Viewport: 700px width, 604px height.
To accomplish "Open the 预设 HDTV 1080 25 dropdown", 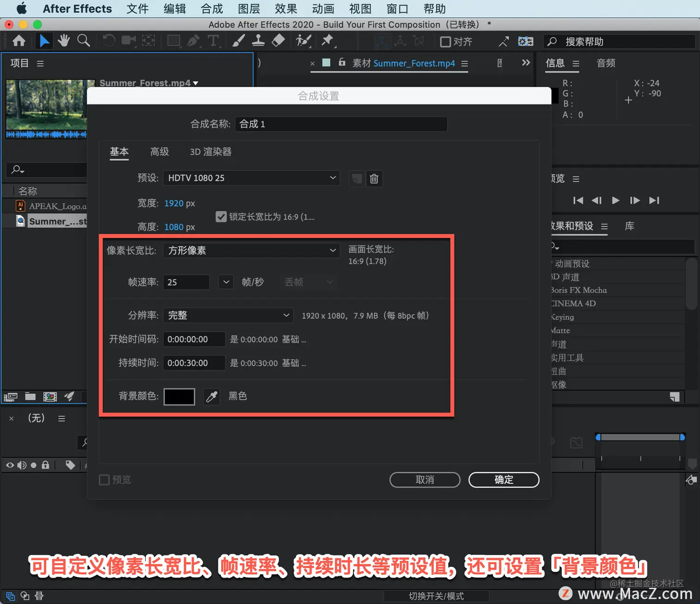I will (251, 178).
